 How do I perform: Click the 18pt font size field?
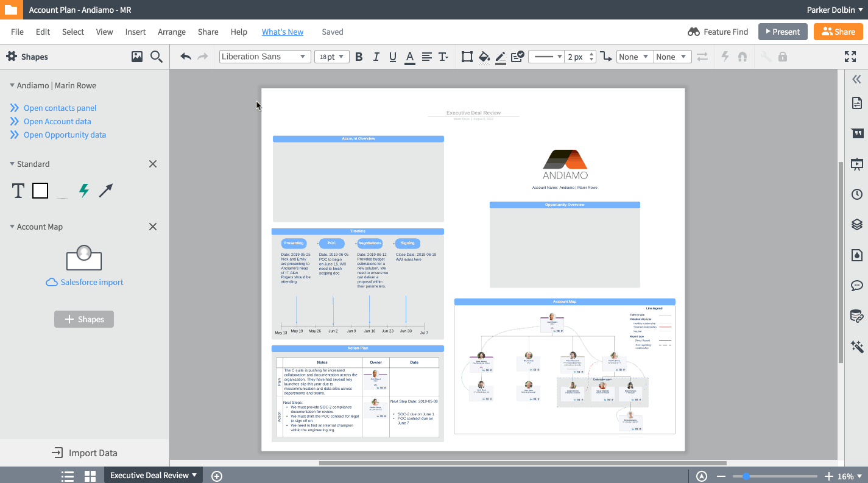pyautogui.click(x=331, y=56)
